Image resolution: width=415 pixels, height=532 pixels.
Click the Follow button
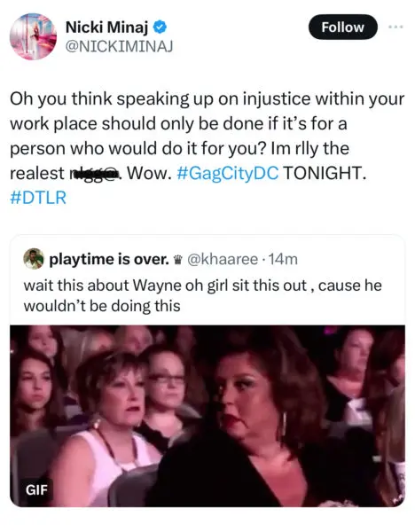[342, 27]
